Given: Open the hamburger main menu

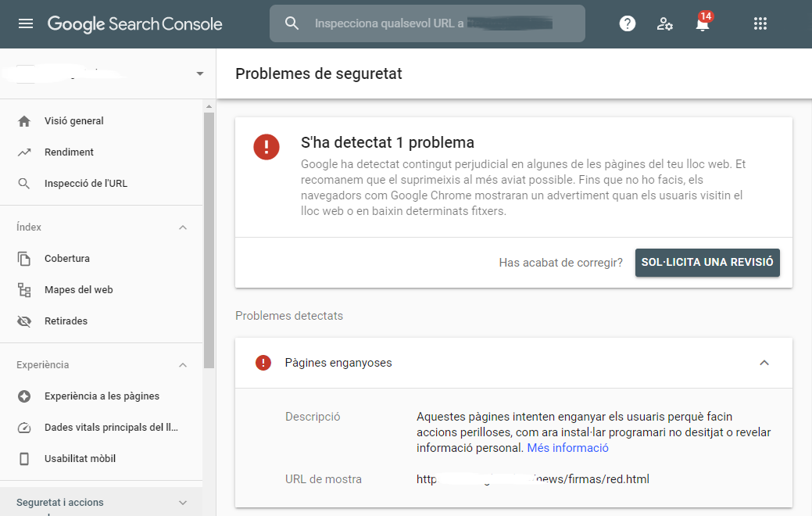Looking at the screenshot, I should [x=26, y=23].
